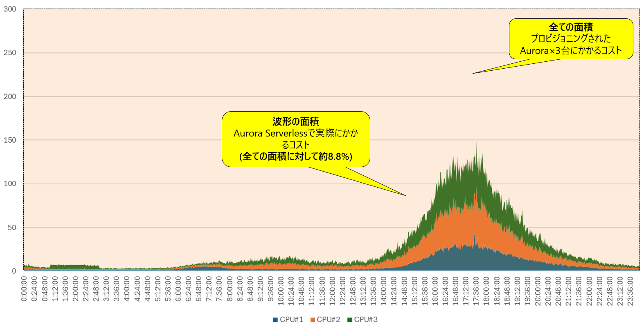This screenshot has width=644, height=327.
Task: Click the x-axis label 1:12:00
Action: click(x=55, y=289)
